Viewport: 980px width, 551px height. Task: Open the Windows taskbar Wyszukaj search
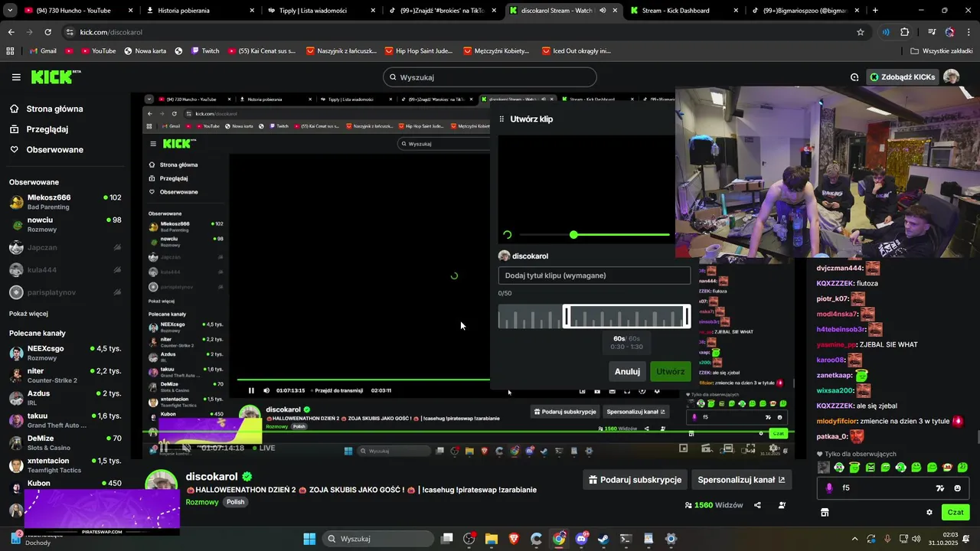coord(379,539)
